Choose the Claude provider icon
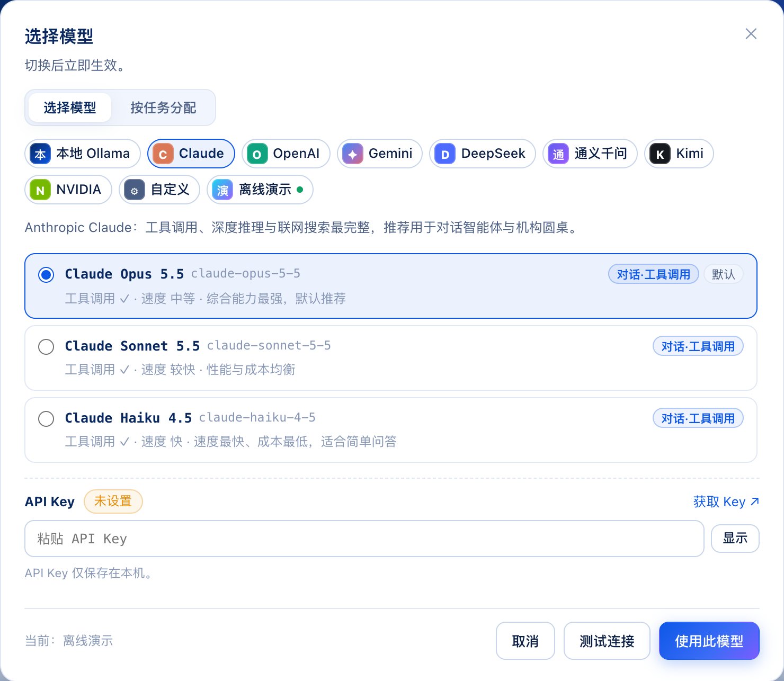 tap(163, 154)
